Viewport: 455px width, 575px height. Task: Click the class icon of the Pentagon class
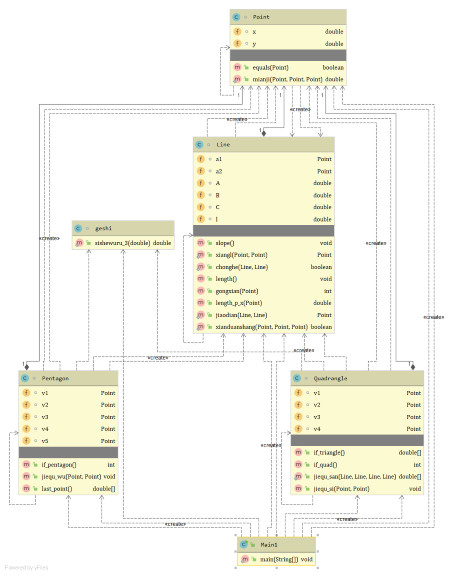(25, 378)
